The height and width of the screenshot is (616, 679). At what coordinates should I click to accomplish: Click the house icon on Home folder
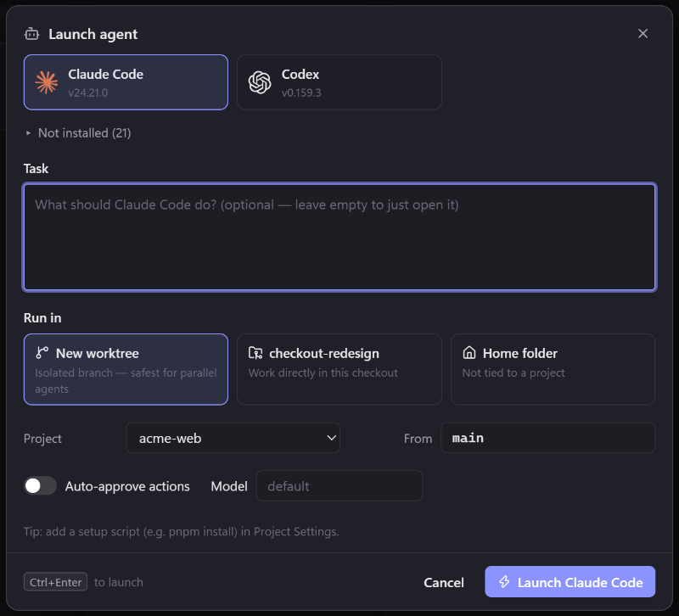click(x=469, y=353)
